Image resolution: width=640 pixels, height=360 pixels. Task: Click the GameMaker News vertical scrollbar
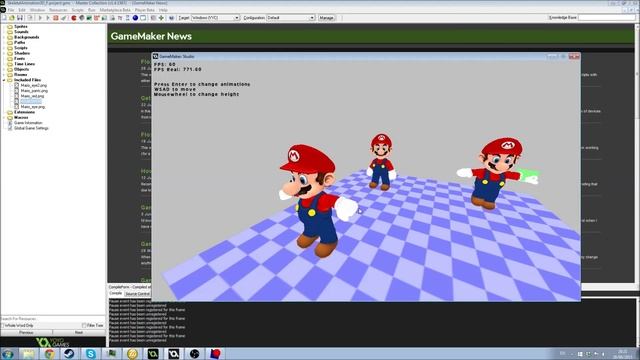pos(637,153)
